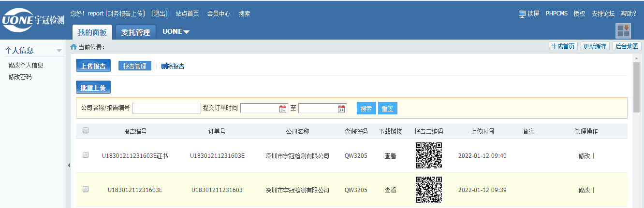The height and width of the screenshot is (208, 644).
Task: Click the lock screen monitor icon
Action: (x=522, y=14)
